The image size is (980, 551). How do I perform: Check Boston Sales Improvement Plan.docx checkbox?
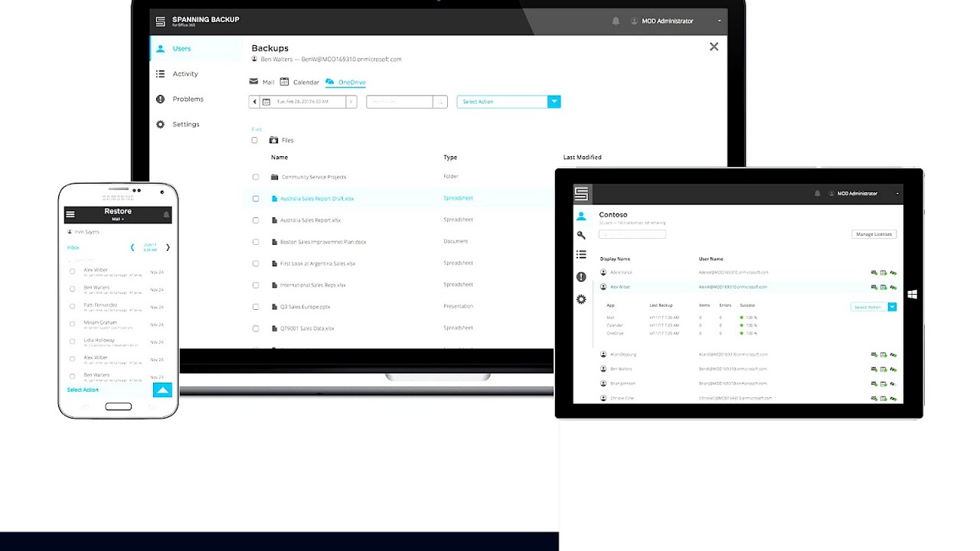click(256, 242)
